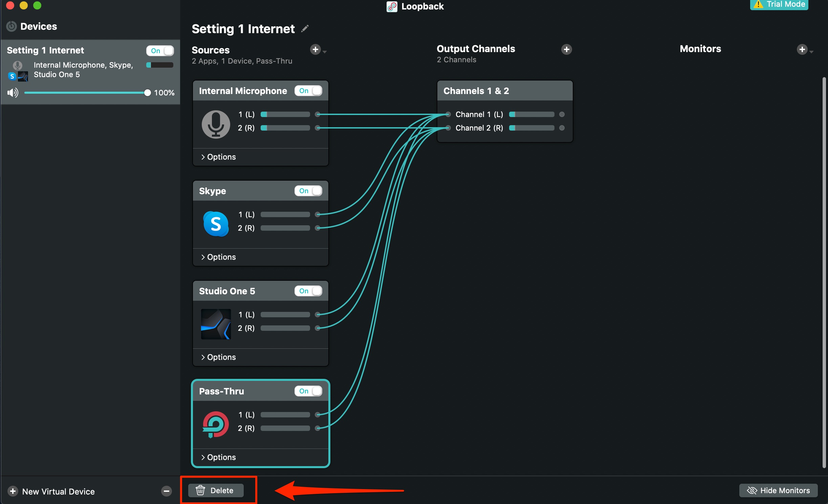Add a monitor with the Monitors plus icon
The height and width of the screenshot is (504, 828).
pyautogui.click(x=802, y=49)
